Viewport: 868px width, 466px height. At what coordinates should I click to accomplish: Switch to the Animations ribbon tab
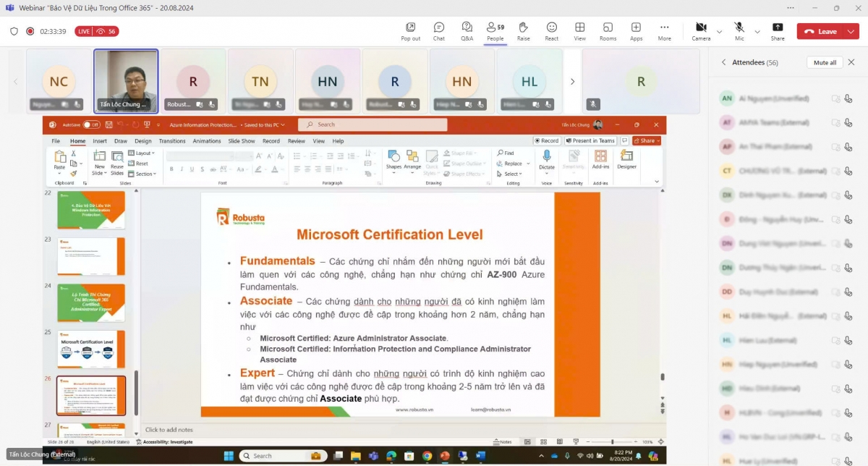[207, 141]
